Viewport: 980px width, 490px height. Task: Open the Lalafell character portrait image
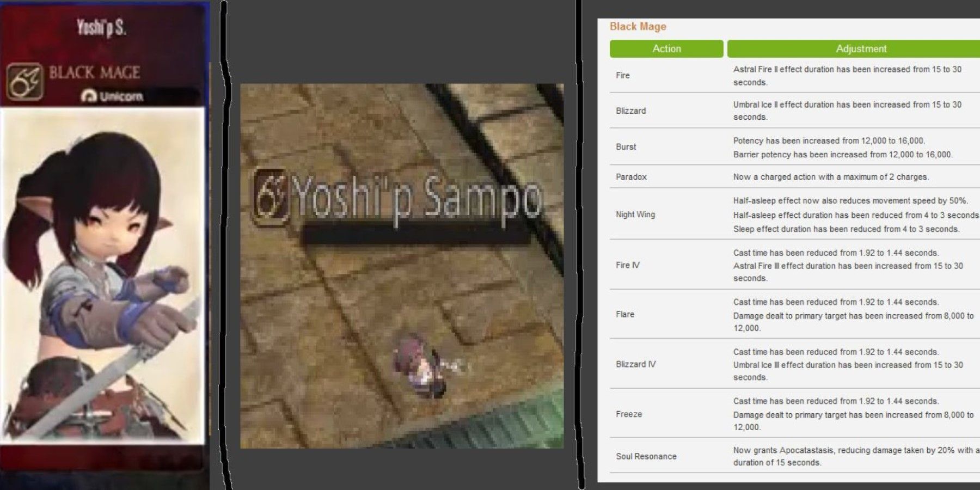[x=102, y=275]
